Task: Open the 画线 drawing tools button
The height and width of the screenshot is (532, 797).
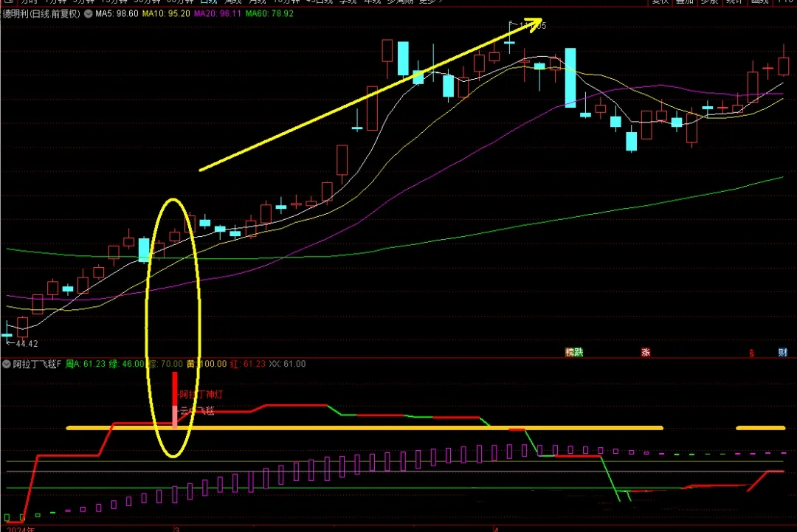Action: click(759, 2)
